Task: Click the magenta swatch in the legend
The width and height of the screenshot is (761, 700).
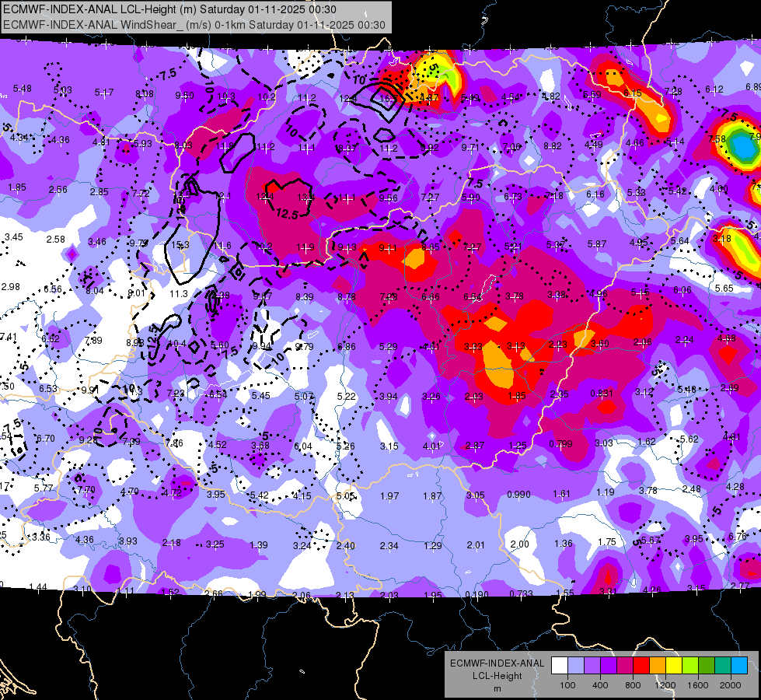Action: (x=625, y=666)
